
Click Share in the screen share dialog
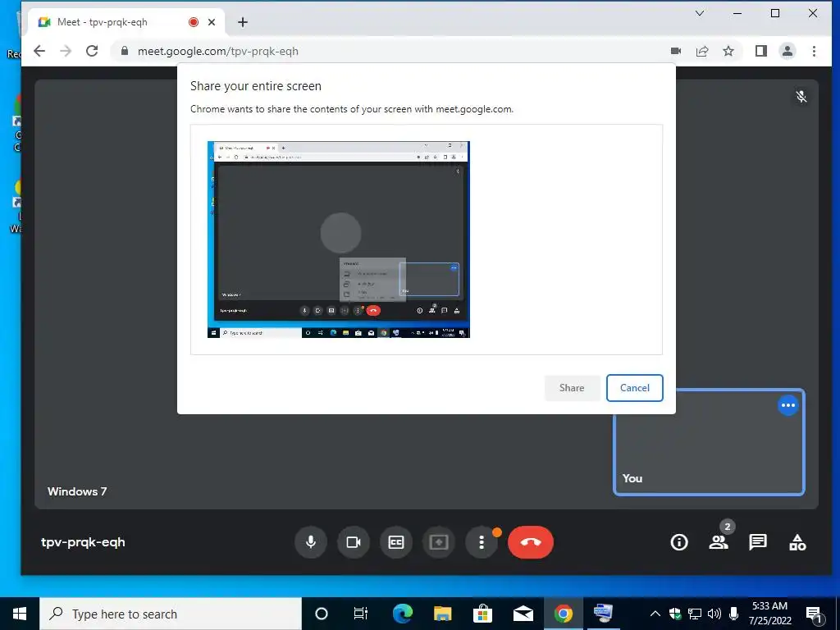[572, 388]
